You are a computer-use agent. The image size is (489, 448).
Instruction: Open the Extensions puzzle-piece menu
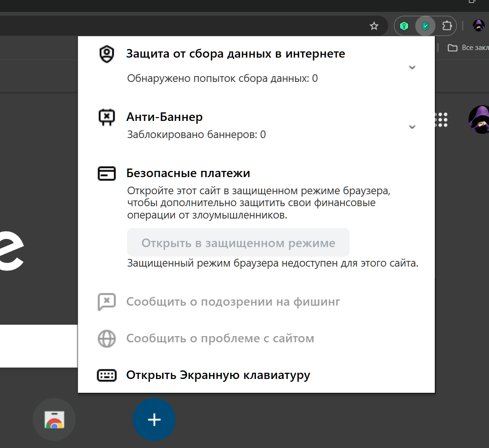click(447, 26)
